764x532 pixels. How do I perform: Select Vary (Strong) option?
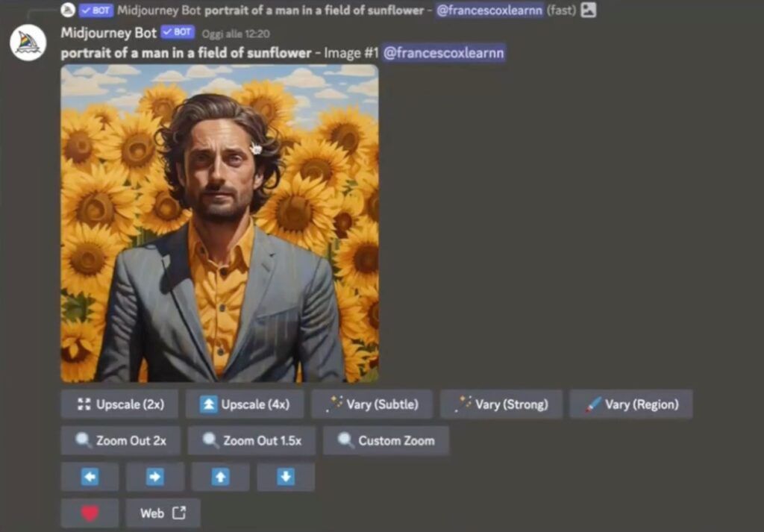[x=501, y=404]
